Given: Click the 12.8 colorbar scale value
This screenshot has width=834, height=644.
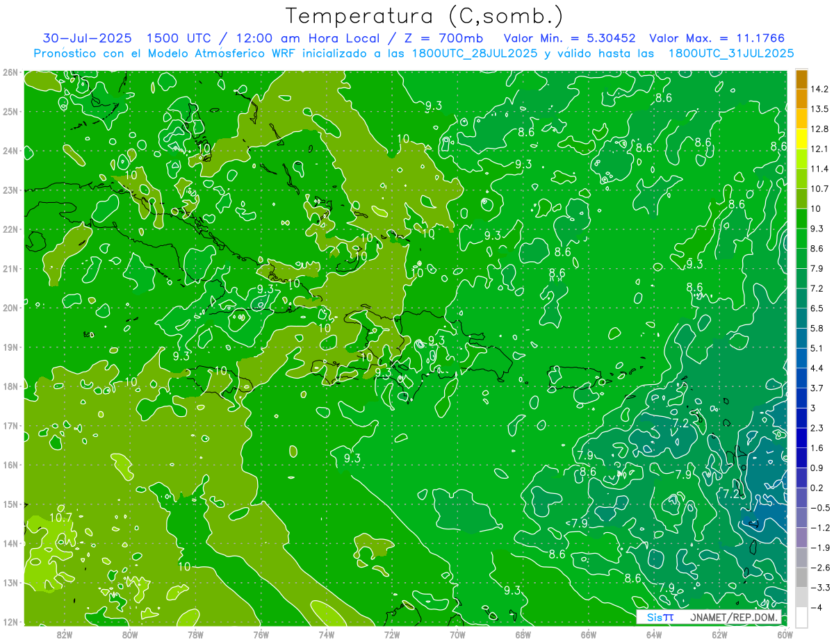Looking at the screenshot, I should [818, 129].
